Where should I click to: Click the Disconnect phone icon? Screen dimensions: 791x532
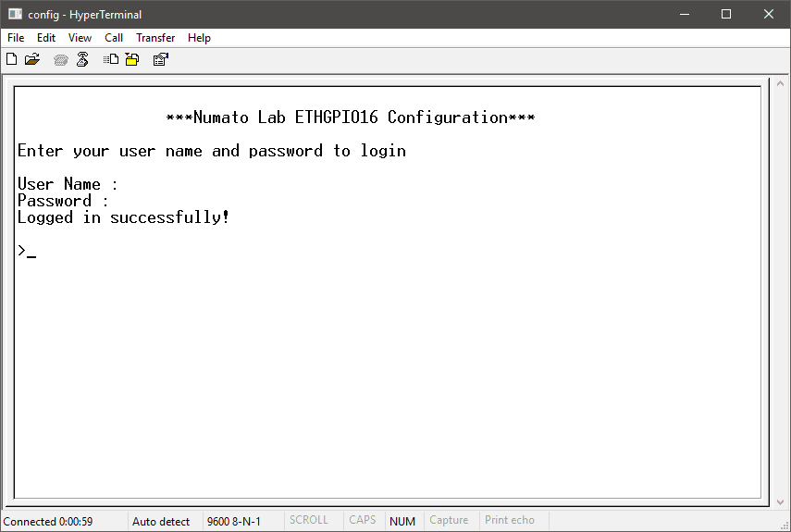pyautogui.click(x=82, y=60)
